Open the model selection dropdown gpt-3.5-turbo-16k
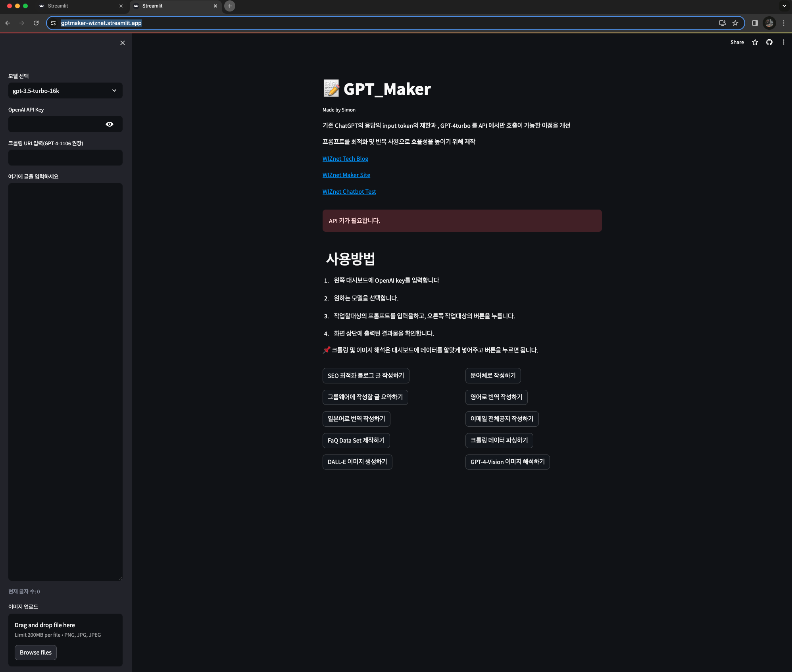This screenshot has width=792, height=672. (x=65, y=90)
